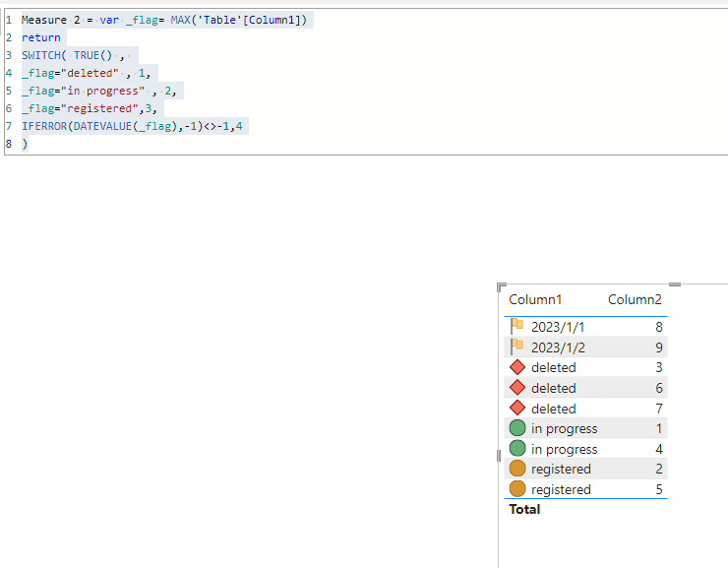This screenshot has height=568, width=728.
Task: Click the table visual's top-left corner handle
Action: pyautogui.click(x=501, y=286)
